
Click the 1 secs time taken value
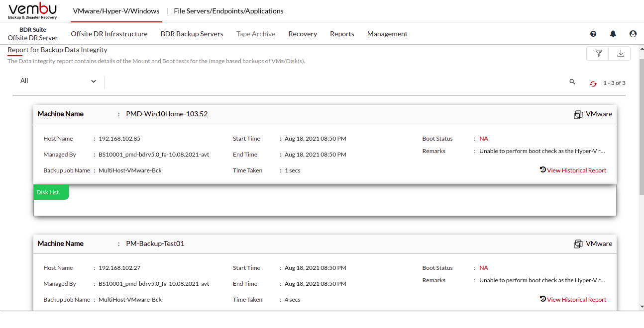(293, 170)
